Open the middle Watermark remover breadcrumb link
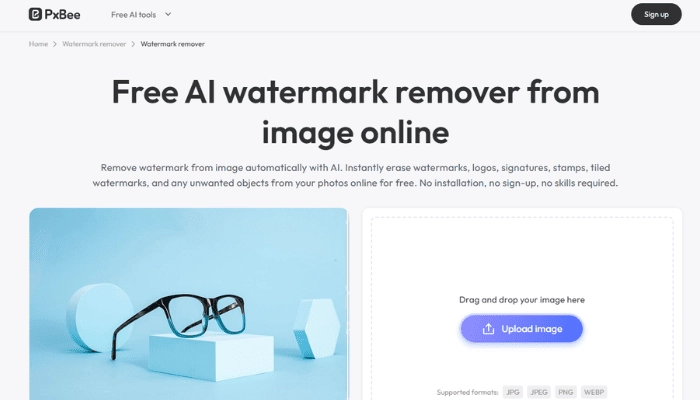This screenshot has height=400, width=700. [x=94, y=44]
